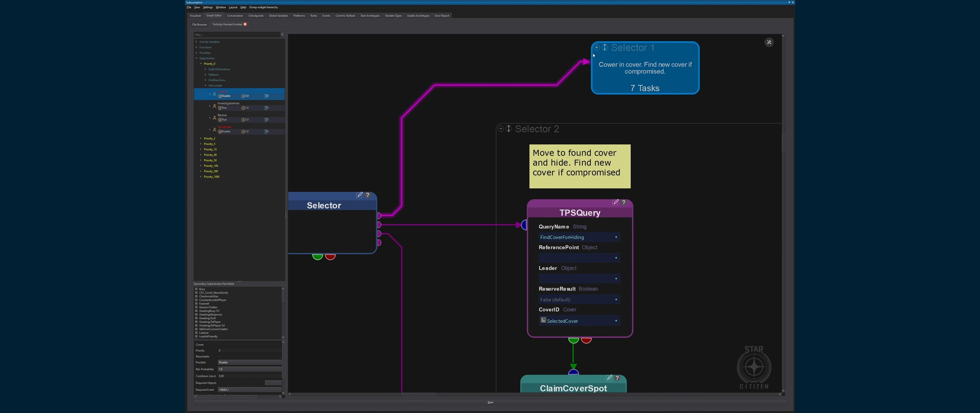Check the GenericChatter checkbox

(196, 307)
